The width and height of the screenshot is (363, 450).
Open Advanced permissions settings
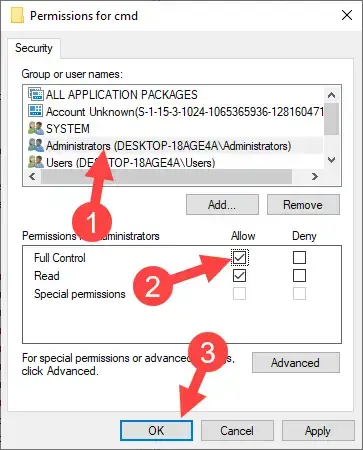tap(295, 363)
